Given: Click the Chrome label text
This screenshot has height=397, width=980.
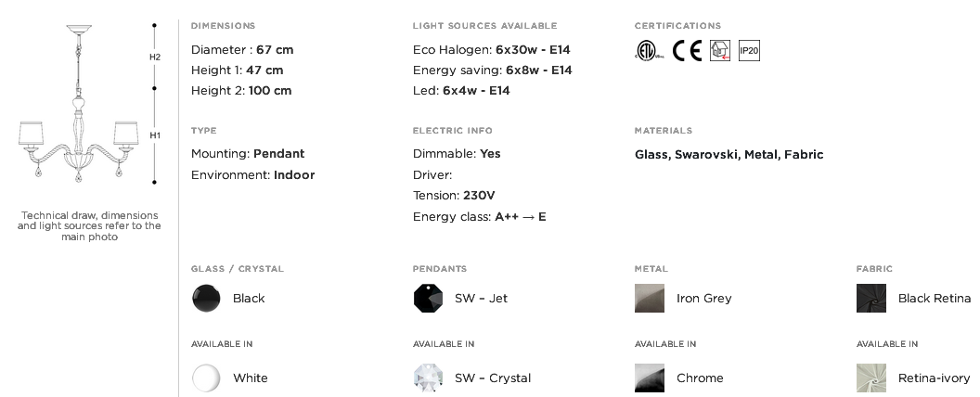Looking at the screenshot, I should point(700,378).
